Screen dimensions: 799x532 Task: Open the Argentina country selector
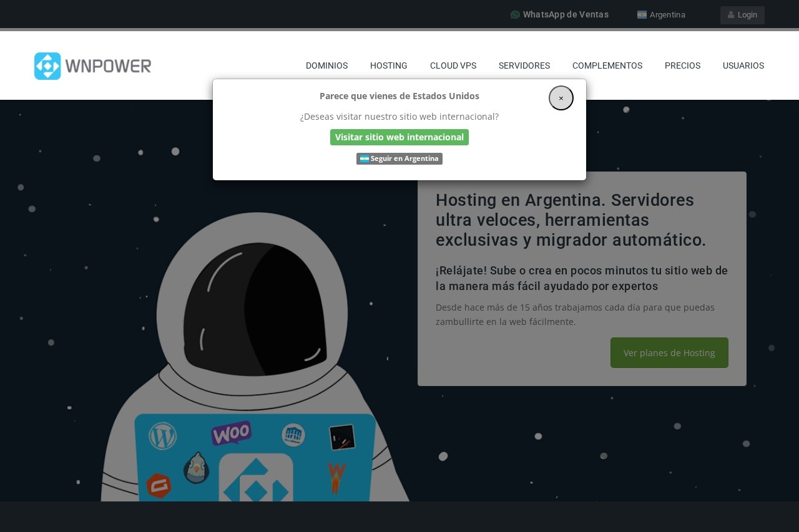click(661, 15)
